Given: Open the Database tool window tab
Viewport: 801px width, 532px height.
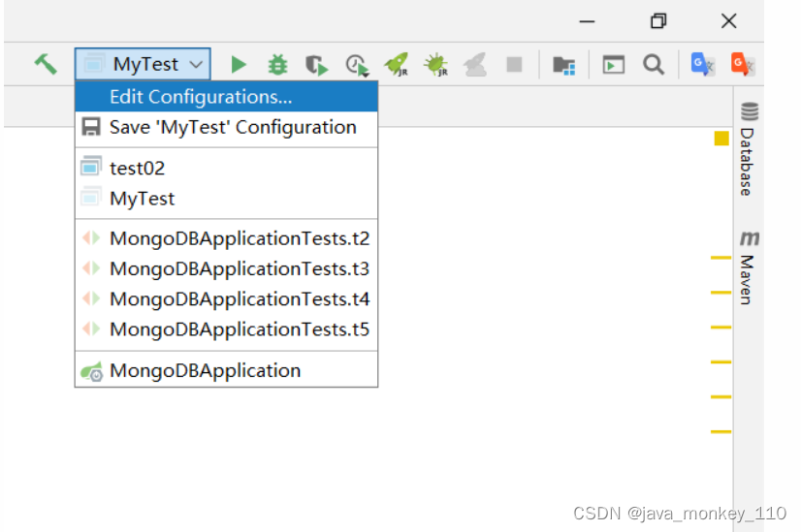Looking at the screenshot, I should click(749, 149).
